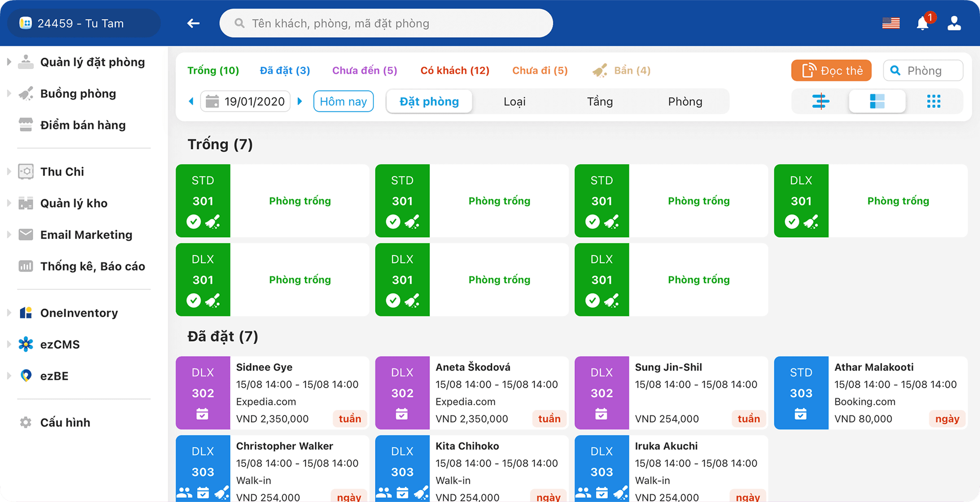
Task: Switch to the small grid view icon
Action: (x=934, y=101)
